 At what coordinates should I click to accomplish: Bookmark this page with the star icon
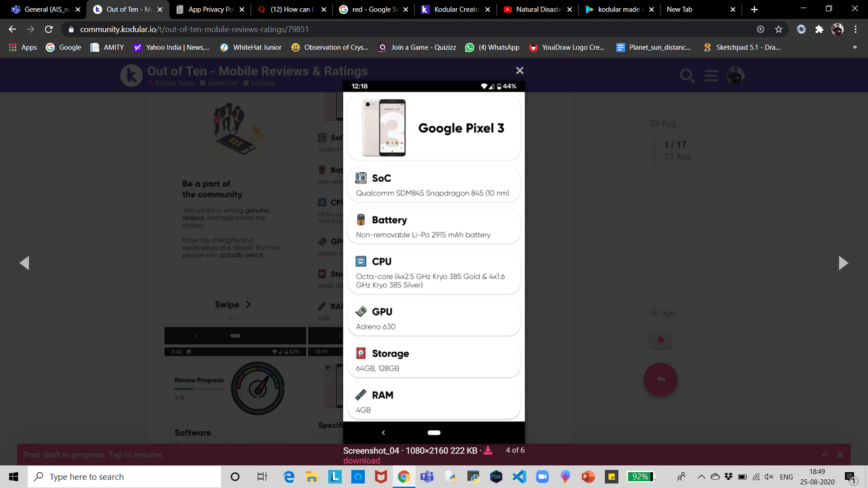tap(779, 29)
